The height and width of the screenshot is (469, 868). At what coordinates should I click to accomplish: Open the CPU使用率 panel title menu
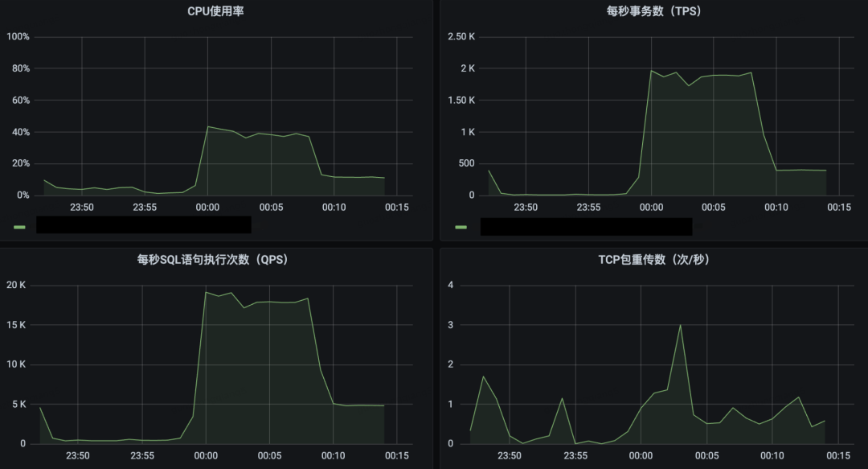215,11
